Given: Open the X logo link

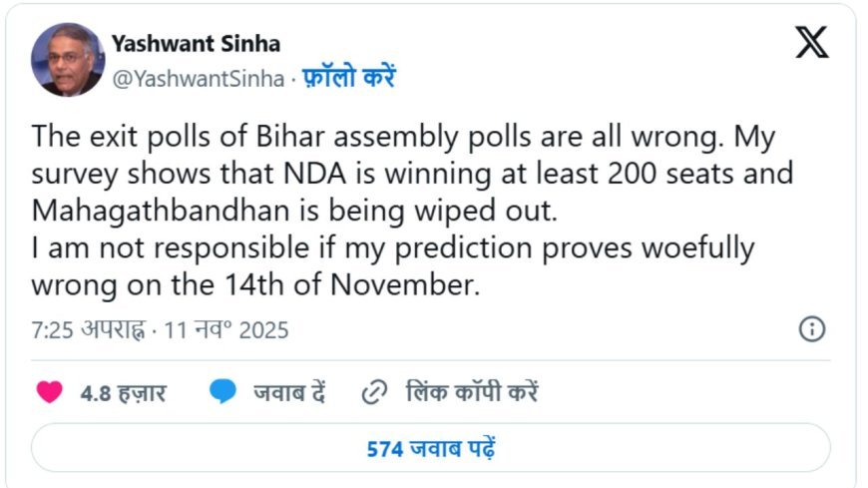Looking at the screenshot, I should pyautogui.click(x=811, y=42).
